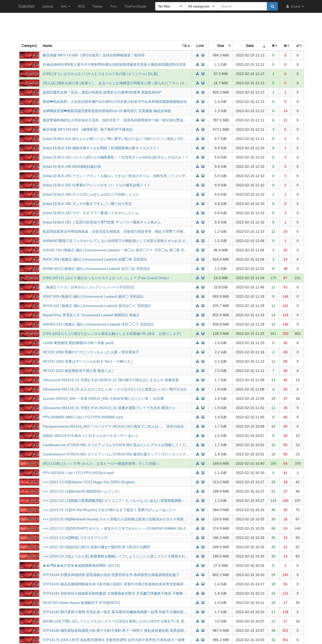322x644 pixels.
Task: Download torrent file for 985.2 MiB row
Action: click(197, 640)
